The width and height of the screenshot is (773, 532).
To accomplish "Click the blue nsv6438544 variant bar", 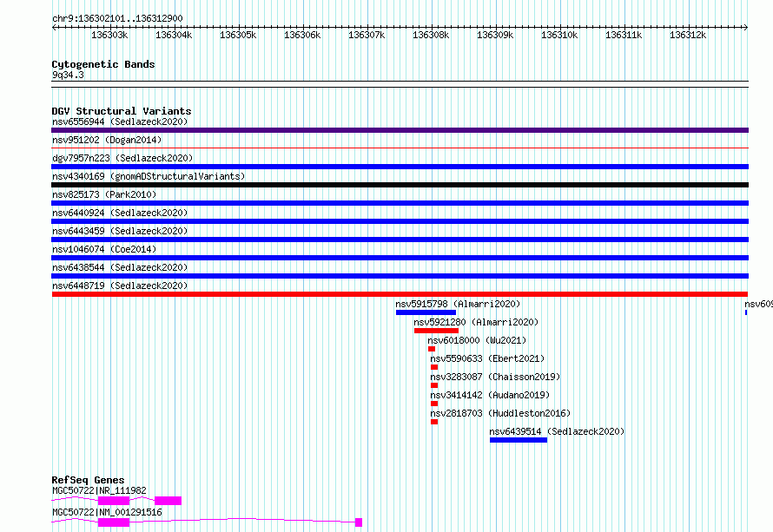I will point(400,276).
